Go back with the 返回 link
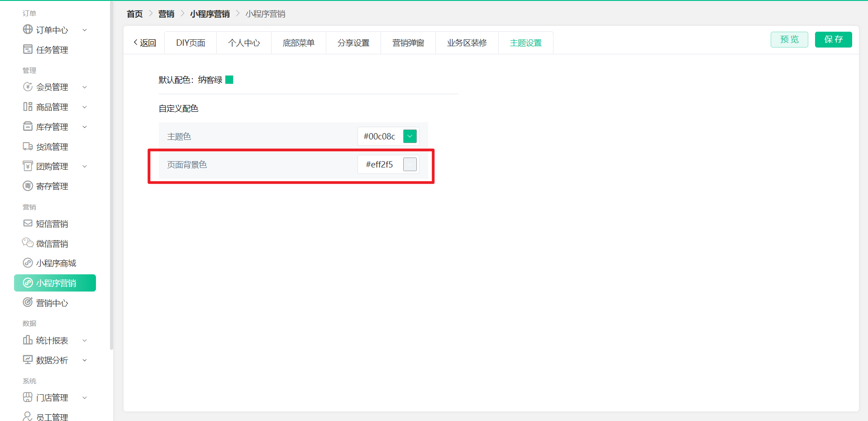Image resolution: width=868 pixels, height=421 pixels. pos(145,43)
